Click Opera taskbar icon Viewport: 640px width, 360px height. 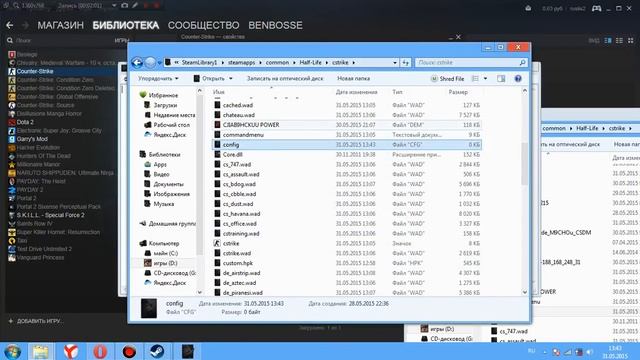100,351
